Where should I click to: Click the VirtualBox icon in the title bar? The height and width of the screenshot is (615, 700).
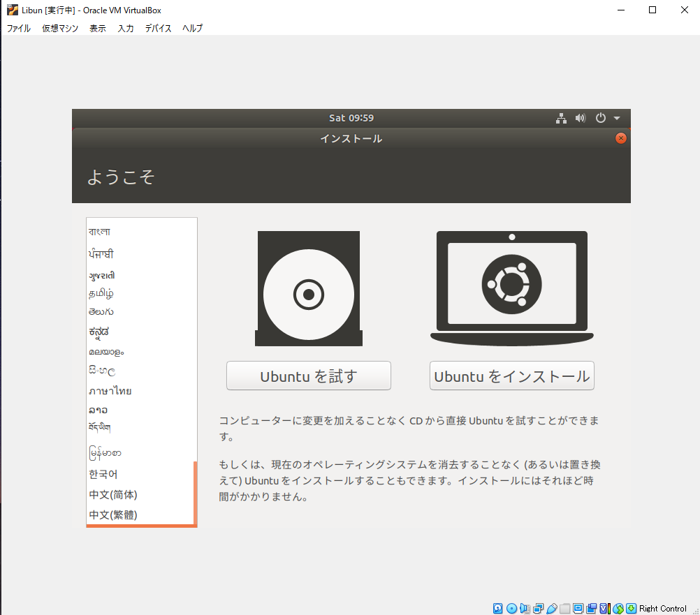tap(13, 10)
